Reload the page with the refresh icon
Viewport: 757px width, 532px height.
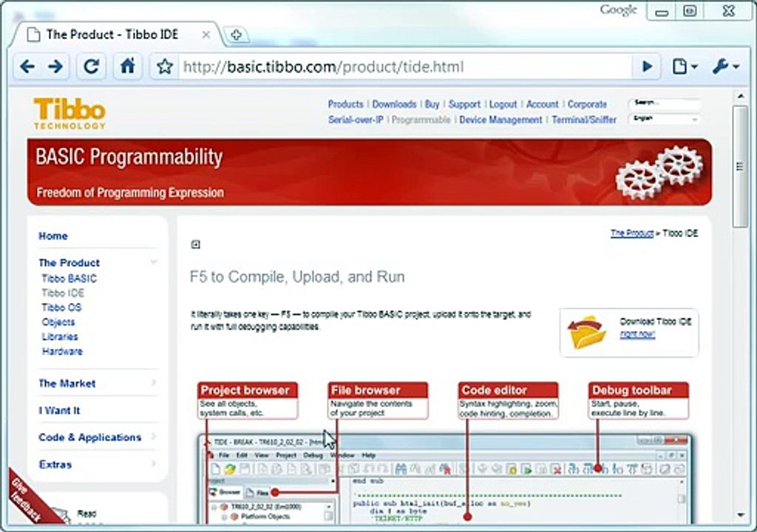(91, 66)
